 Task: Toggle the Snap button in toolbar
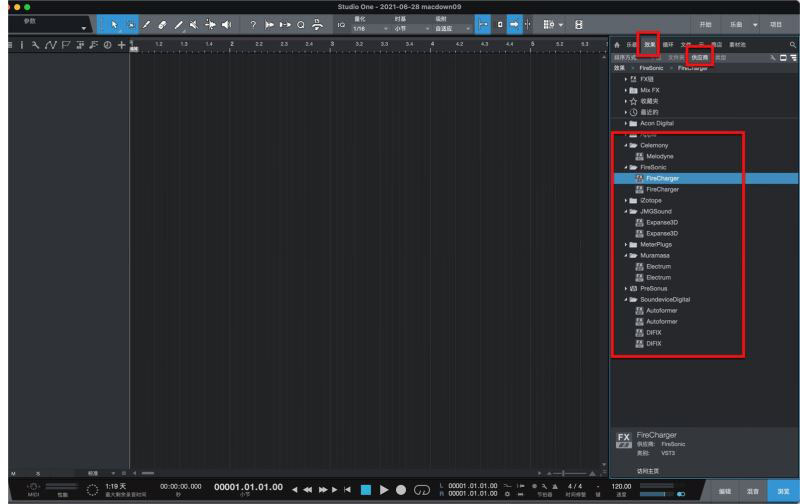[x=483, y=24]
